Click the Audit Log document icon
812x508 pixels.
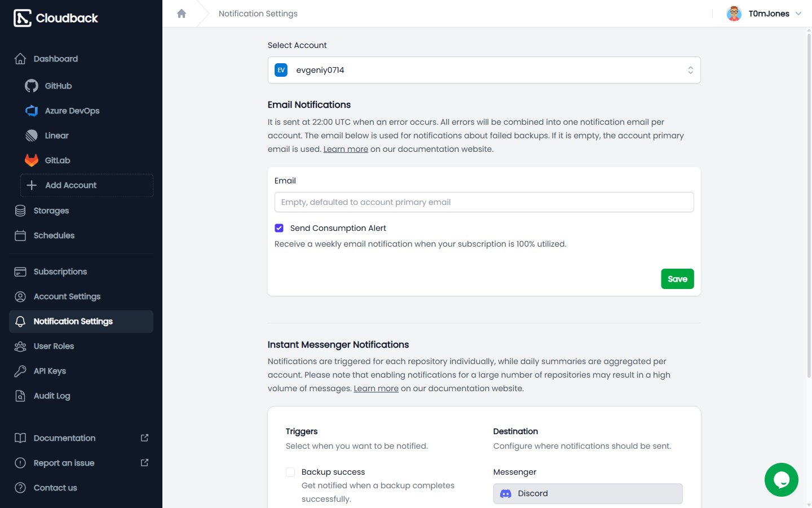20,396
